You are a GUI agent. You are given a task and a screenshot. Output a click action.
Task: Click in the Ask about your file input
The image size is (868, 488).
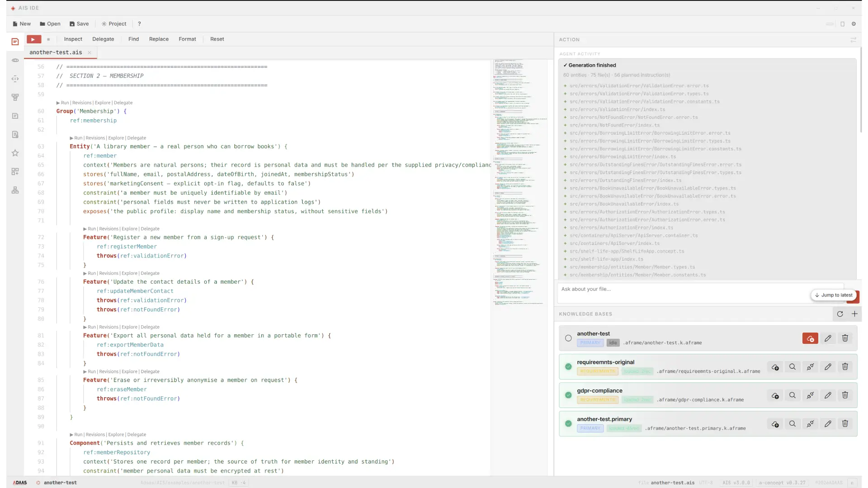click(701, 293)
